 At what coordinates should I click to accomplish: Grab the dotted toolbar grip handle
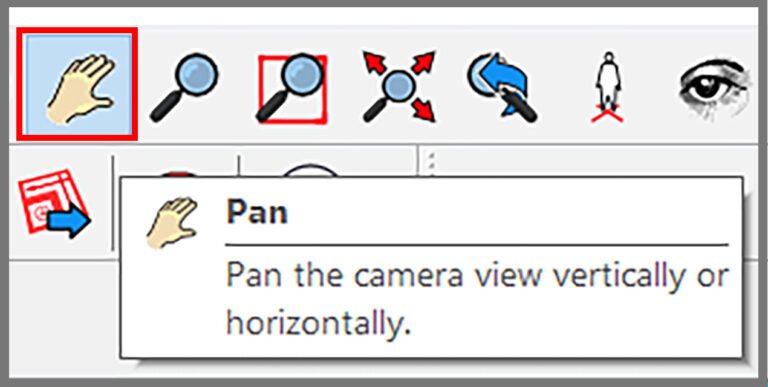431,163
